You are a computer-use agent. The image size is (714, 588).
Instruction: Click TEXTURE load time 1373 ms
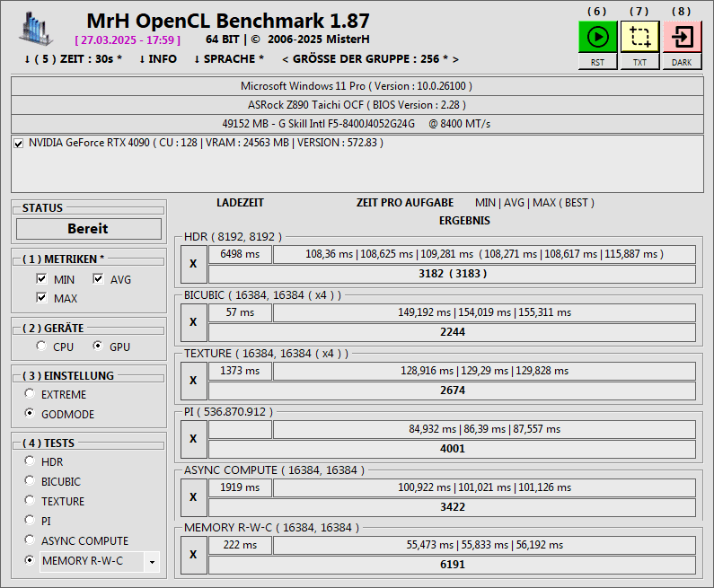(240, 371)
